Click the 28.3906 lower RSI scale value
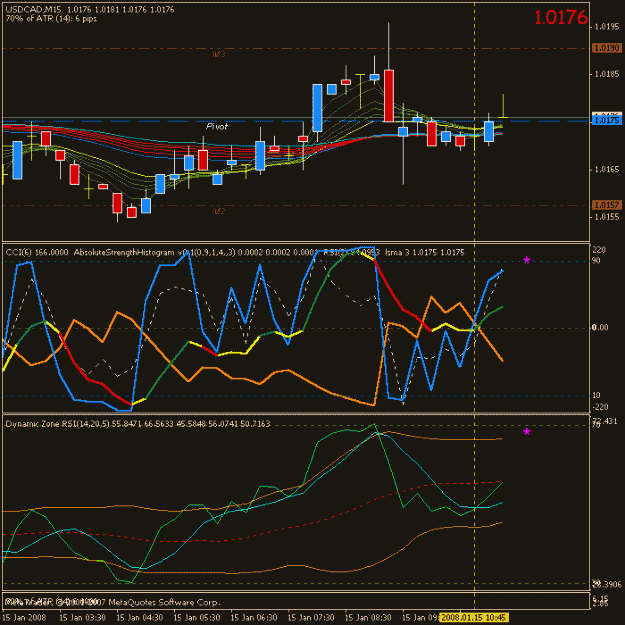The height and width of the screenshot is (625, 625). pyautogui.click(x=607, y=585)
